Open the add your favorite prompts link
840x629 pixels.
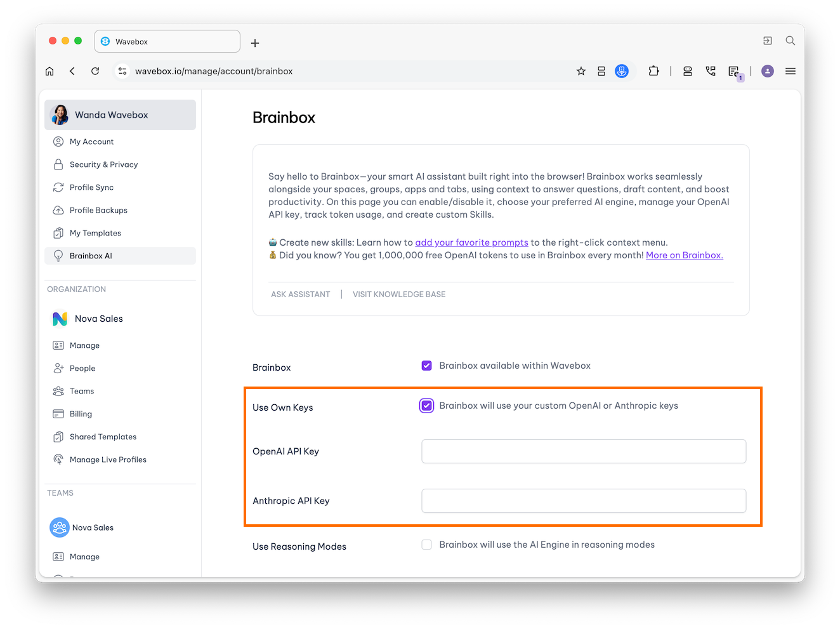pyautogui.click(x=471, y=242)
